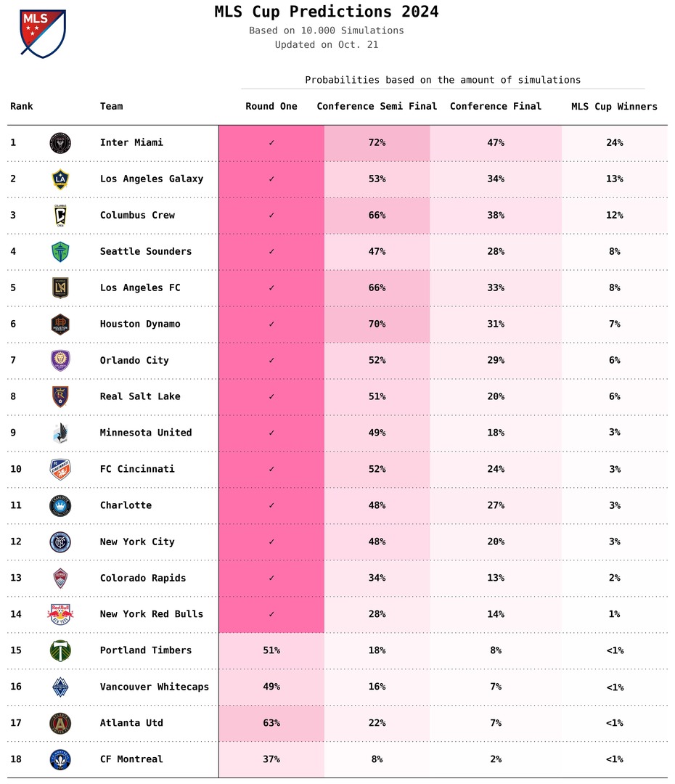Click Colorado Rapids' Round One checkmark
Viewport: 675px width, 784px height.
click(x=271, y=579)
